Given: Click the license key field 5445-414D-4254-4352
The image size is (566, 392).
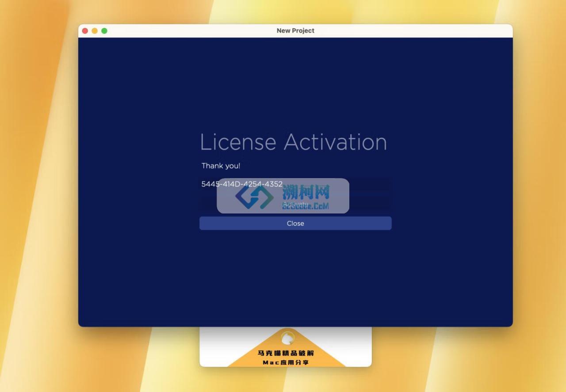Looking at the screenshot, I should coord(295,184).
